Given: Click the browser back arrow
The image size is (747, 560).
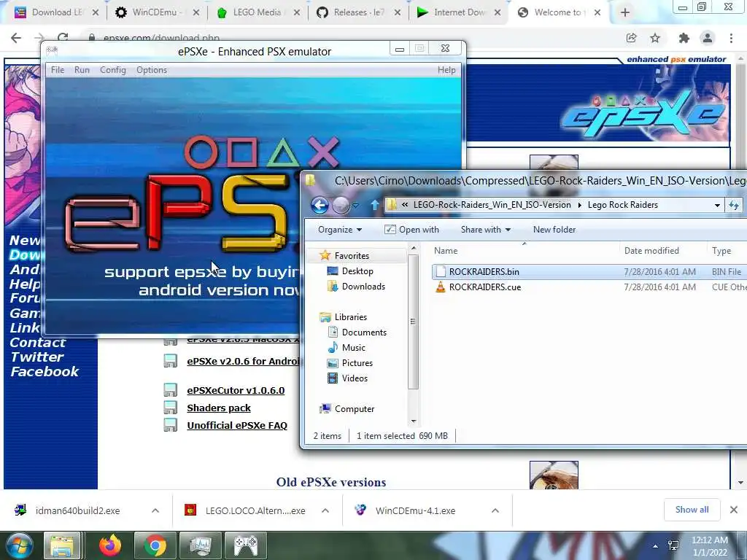Looking at the screenshot, I should coord(16,38).
